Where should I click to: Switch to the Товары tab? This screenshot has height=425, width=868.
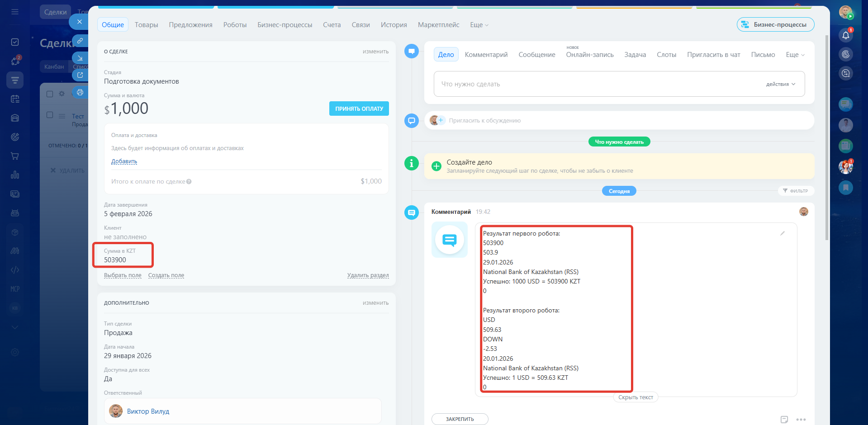pyautogui.click(x=146, y=25)
